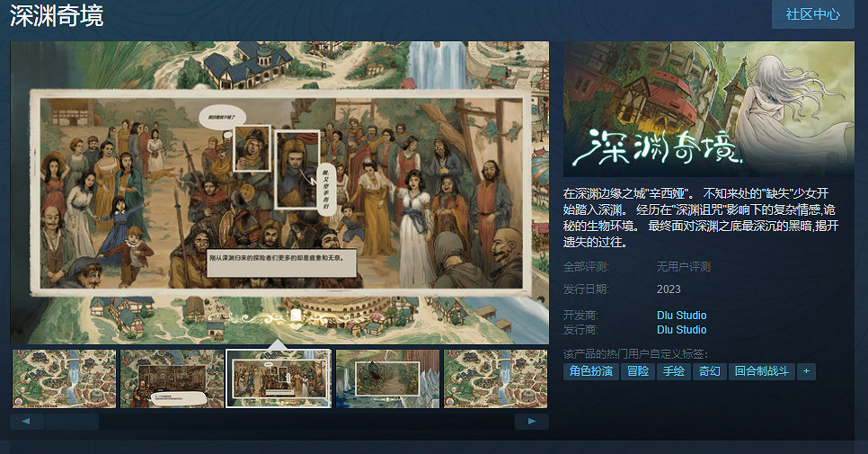Open developer Dlu Studio link

point(681,315)
